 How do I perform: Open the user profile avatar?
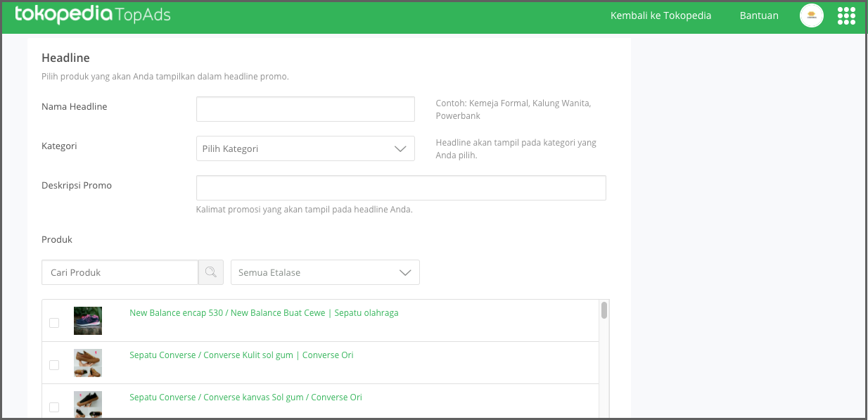pyautogui.click(x=812, y=15)
